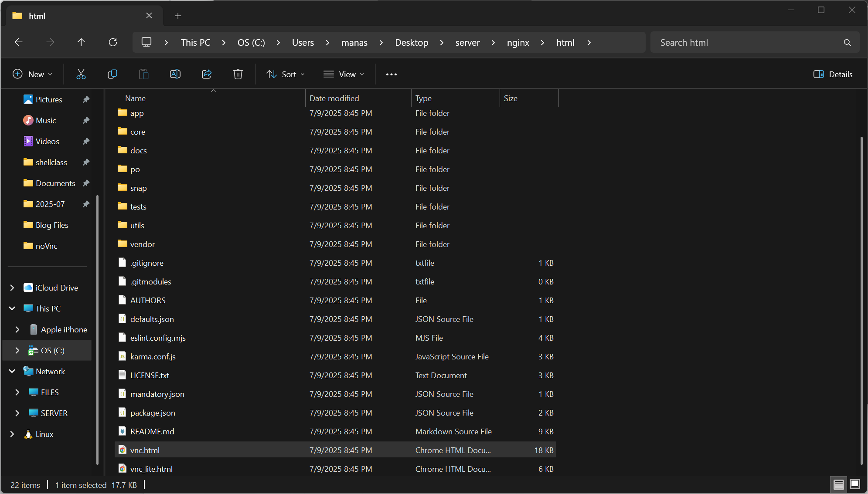Expand the Linux tree node
The image size is (868, 494).
[x=12, y=434]
